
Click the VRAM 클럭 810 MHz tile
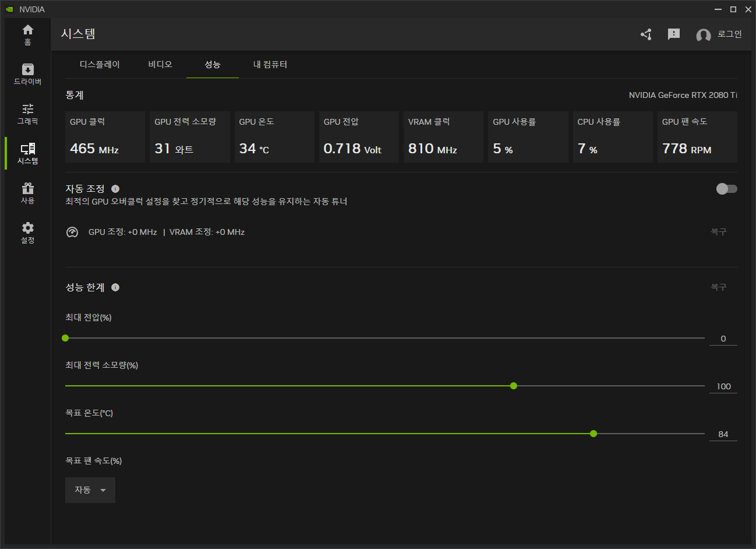click(x=443, y=137)
